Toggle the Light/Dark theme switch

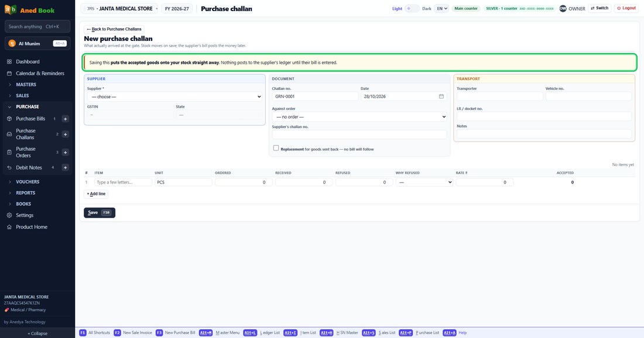click(x=412, y=9)
